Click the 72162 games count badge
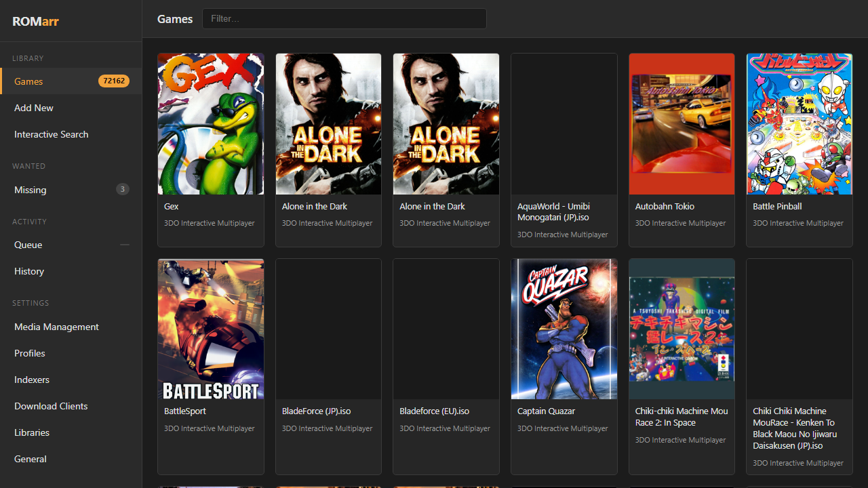 click(114, 81)
